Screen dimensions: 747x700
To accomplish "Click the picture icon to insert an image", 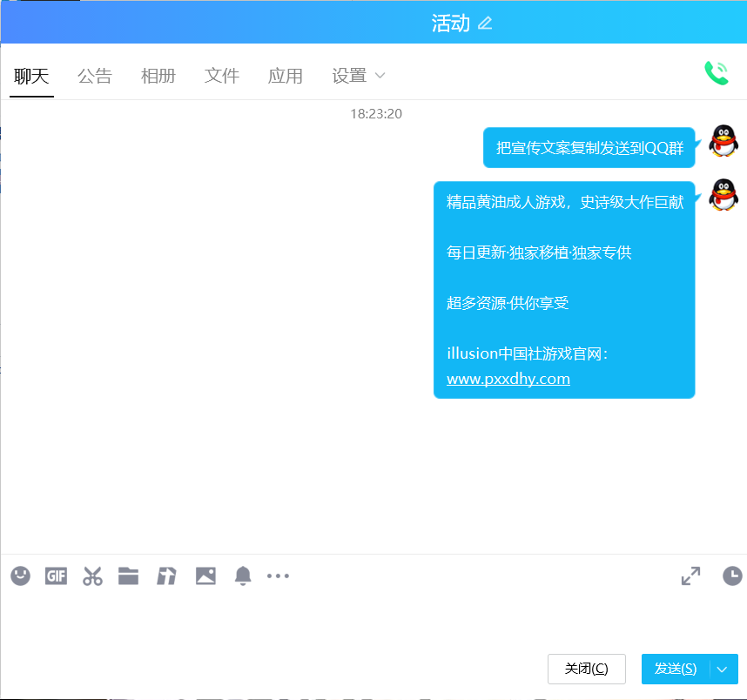I will coord(205,576).
